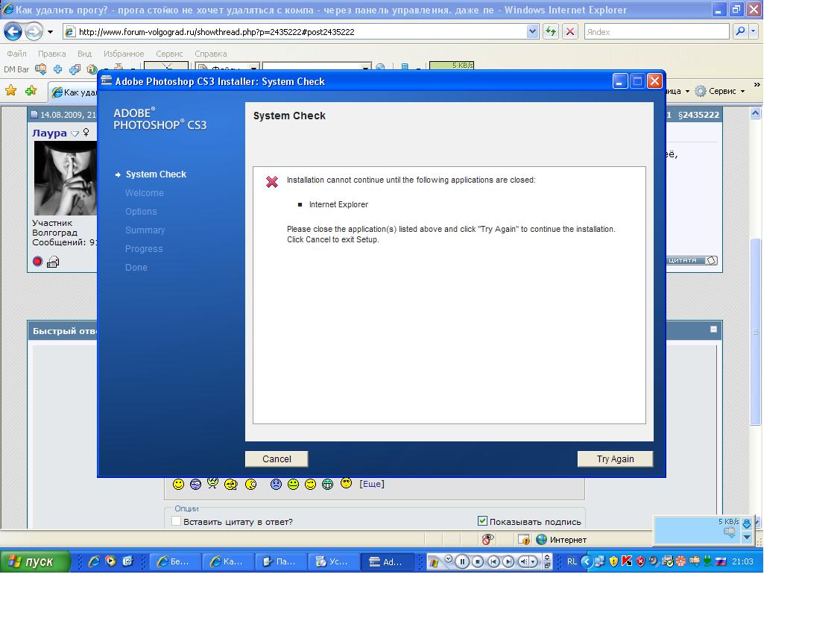Click the Try Again button in installer

[x=615, y=459]
